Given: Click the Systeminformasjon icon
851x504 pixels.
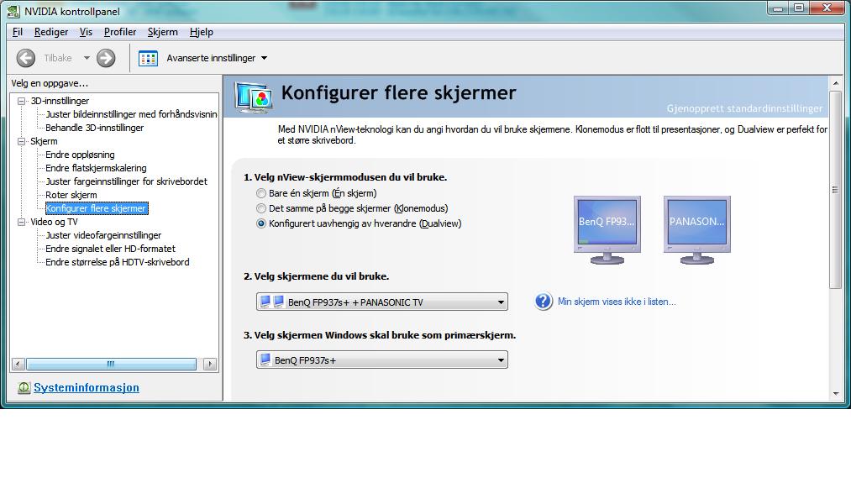Looking at the screenshot, I should click(x=24, y=388).
